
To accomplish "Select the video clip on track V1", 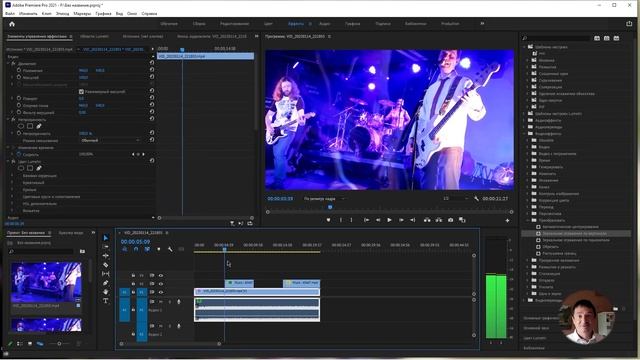I will click(x=257, y=291).
